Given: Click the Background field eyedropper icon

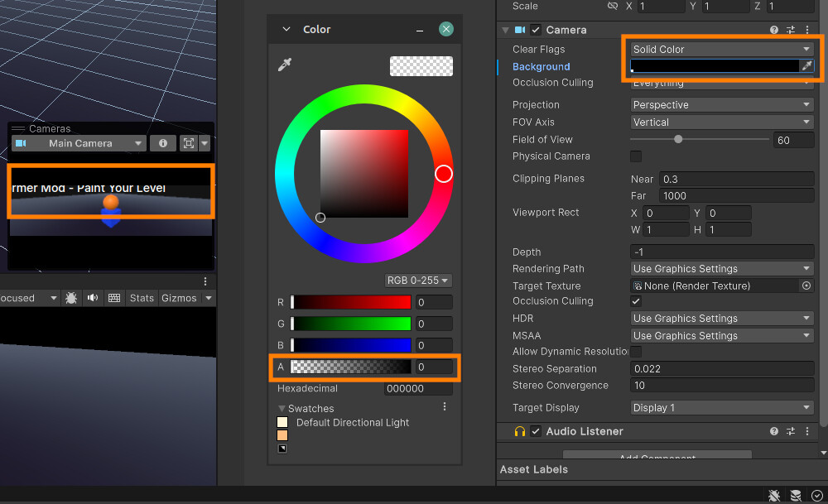Looking at the screenshot, I should [x=806, y=66].
